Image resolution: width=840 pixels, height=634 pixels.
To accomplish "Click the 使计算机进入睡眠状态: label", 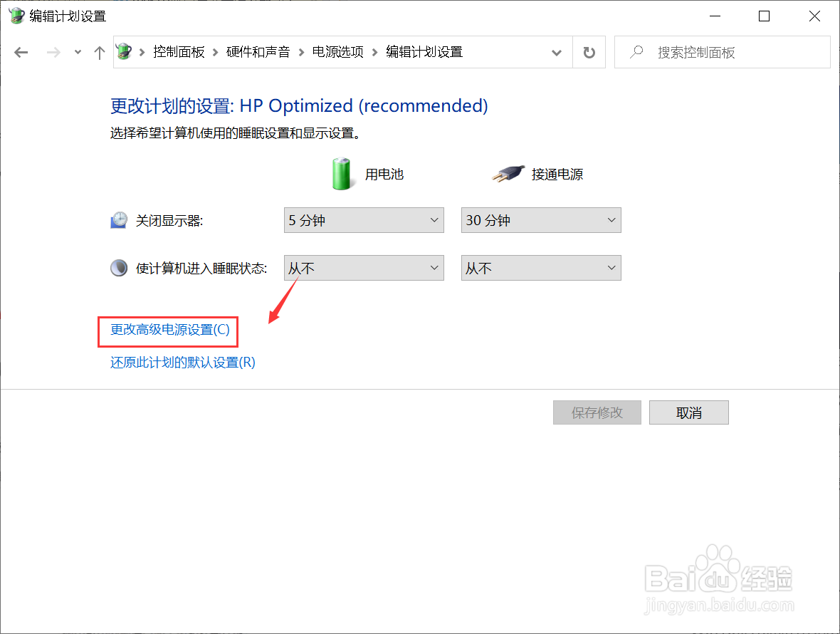I will (x=201, y=268).
